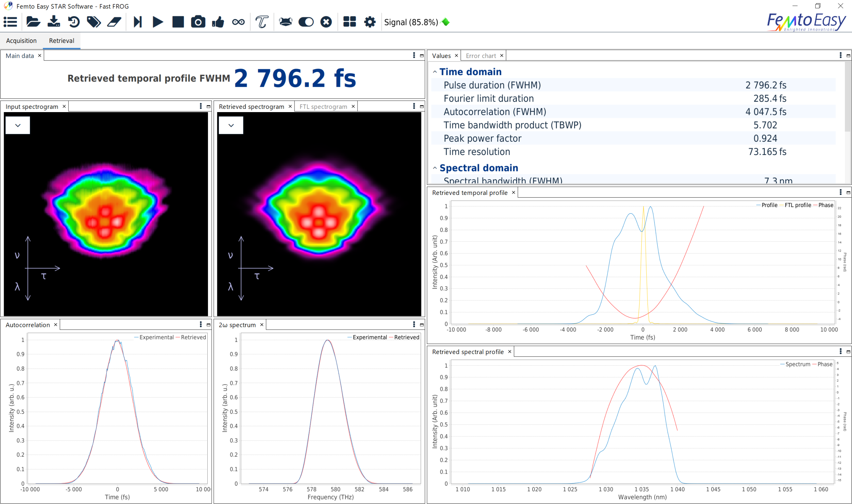Toggle the pill-shaped switch in toolbar

[x=306, y=22]
